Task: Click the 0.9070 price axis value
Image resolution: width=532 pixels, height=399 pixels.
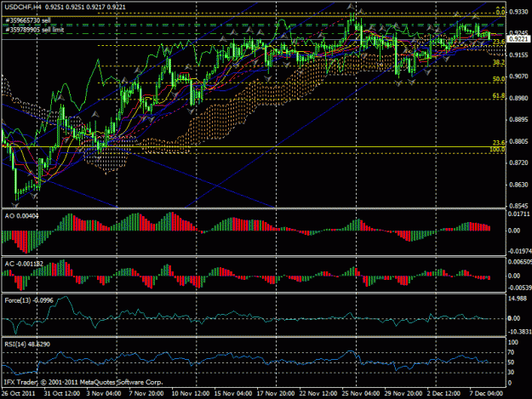Action: (x=519, y=77)
